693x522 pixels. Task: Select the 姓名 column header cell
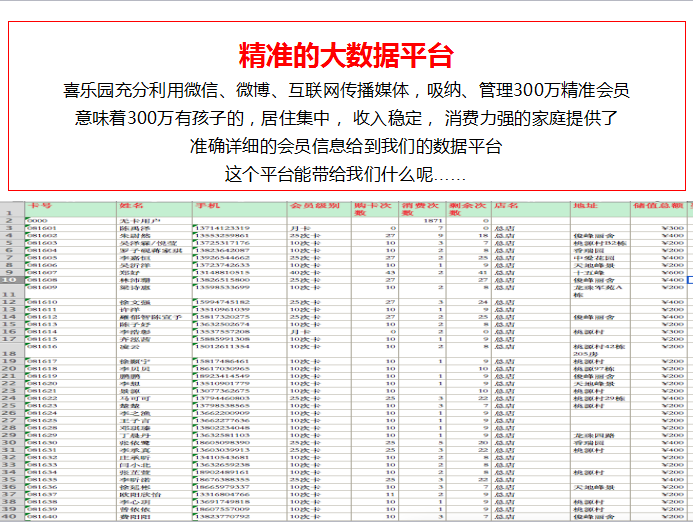pos(155,209)
